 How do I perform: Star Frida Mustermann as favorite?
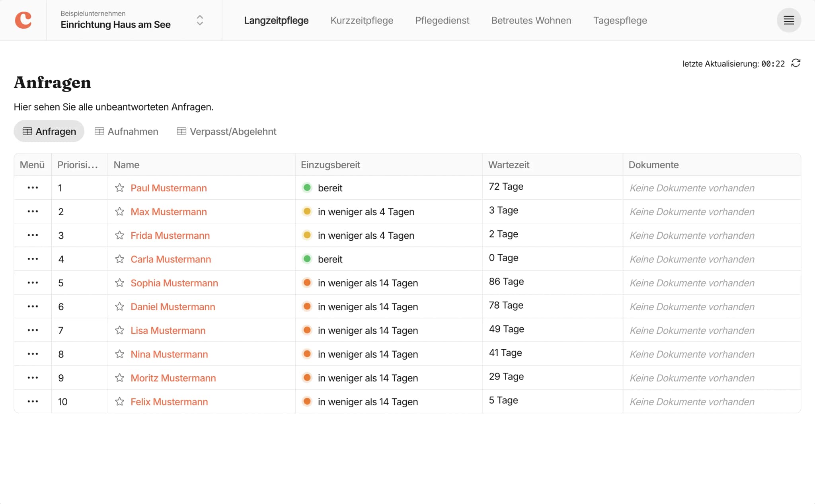[119, 235]
